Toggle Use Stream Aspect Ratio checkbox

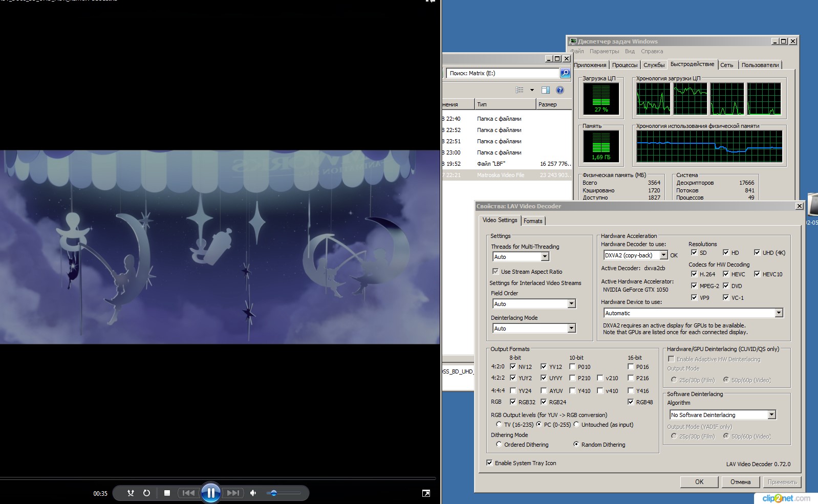496,272
